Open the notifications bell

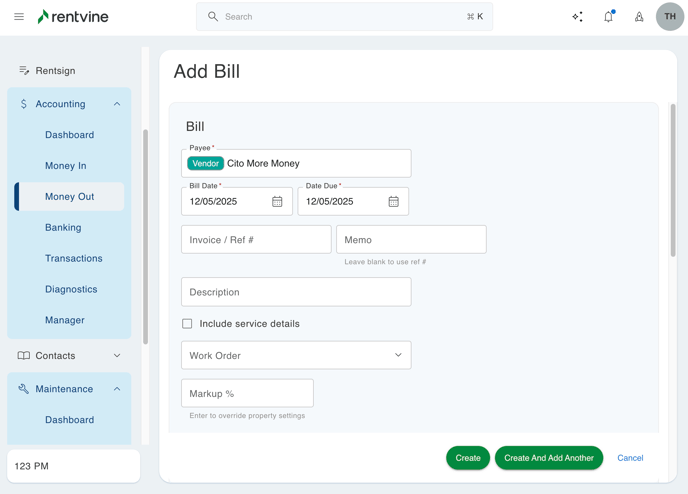click(608, 17)
